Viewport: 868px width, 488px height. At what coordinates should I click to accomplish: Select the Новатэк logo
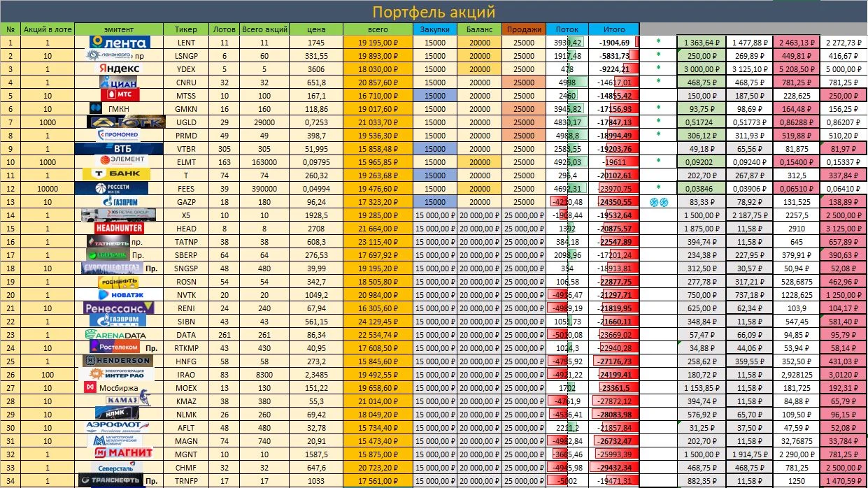click(x=119, y=294)
